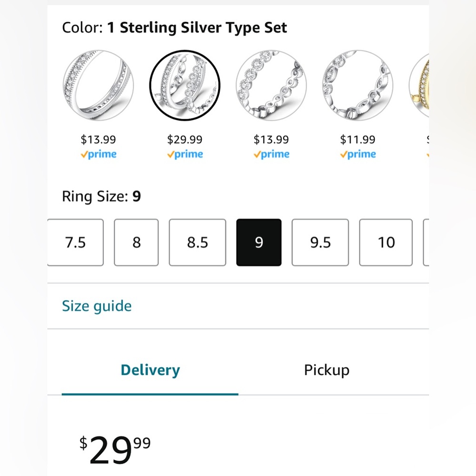Select ring size 7.5

[x=75, y=242]
